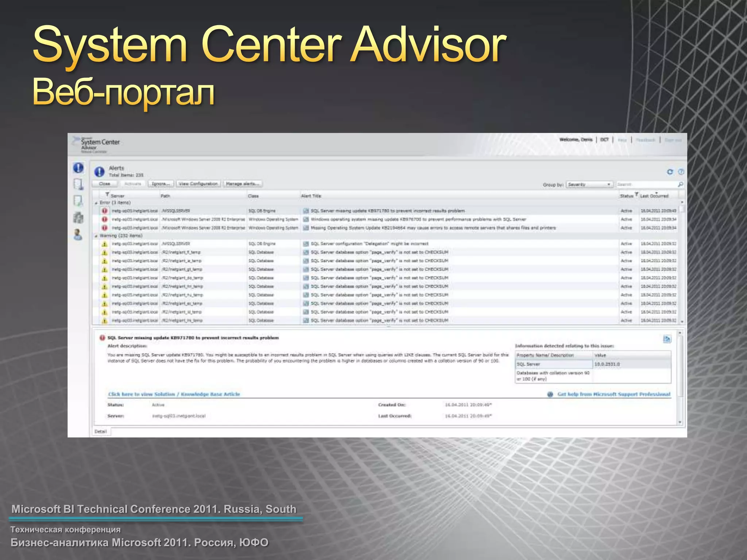Click article icon beside Delegation alert title
747x560 pixels.
pyautogui.click(x=306, y=244)
